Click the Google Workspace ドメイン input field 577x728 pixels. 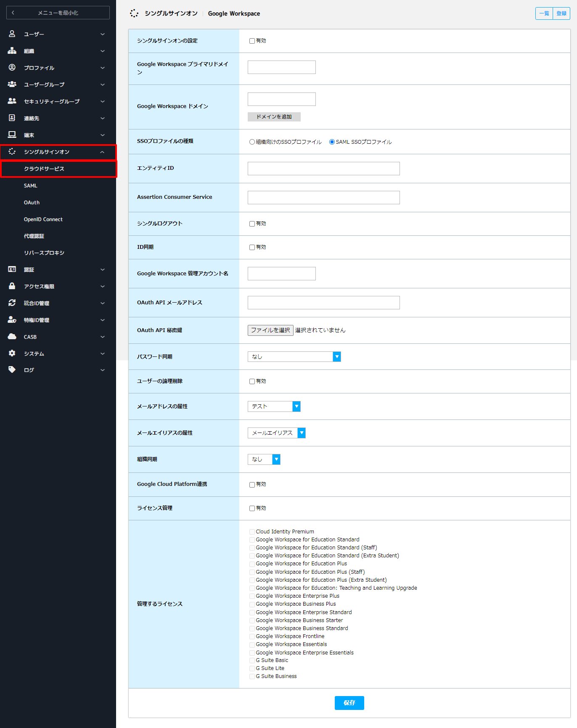[281, 99]
